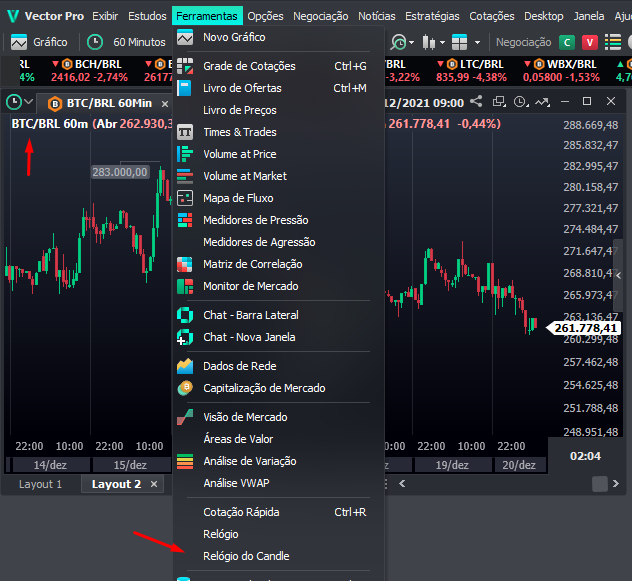Click the Times & Trades icon
This screenshot has height=581, width=632.
(185, 132)
